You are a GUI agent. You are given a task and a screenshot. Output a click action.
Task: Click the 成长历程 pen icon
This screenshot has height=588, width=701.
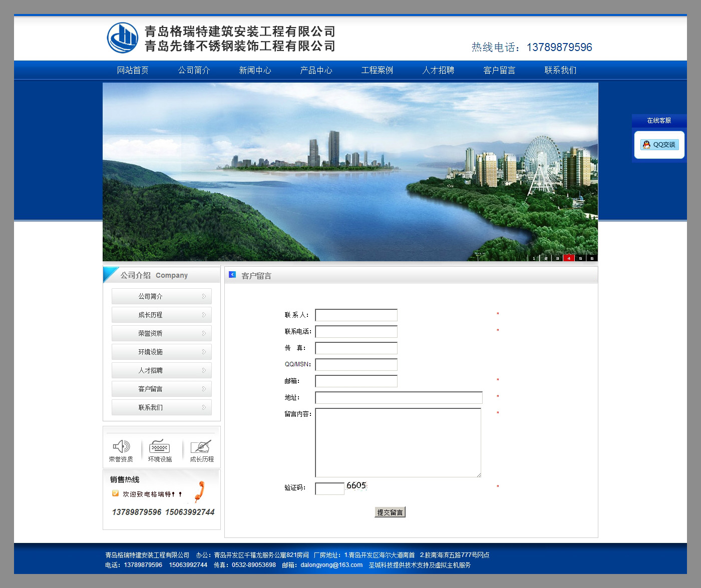click(x=201, y=446)
